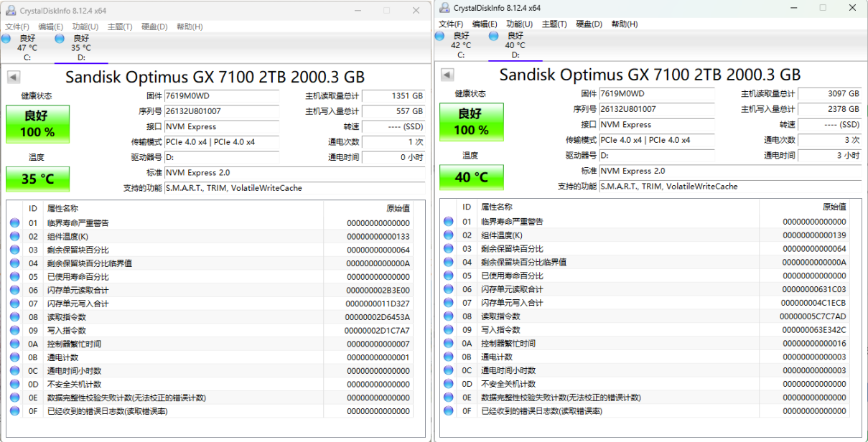Open 帮助(H) menu in left window
The height and width of the screenshot is (442, 868).
click(190, 27)
